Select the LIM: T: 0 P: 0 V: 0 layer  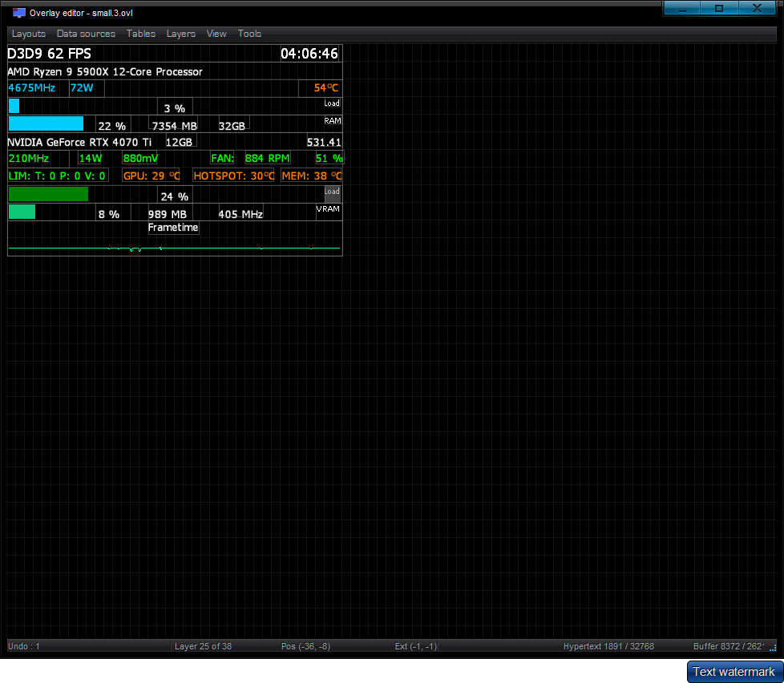click(58, 176)
